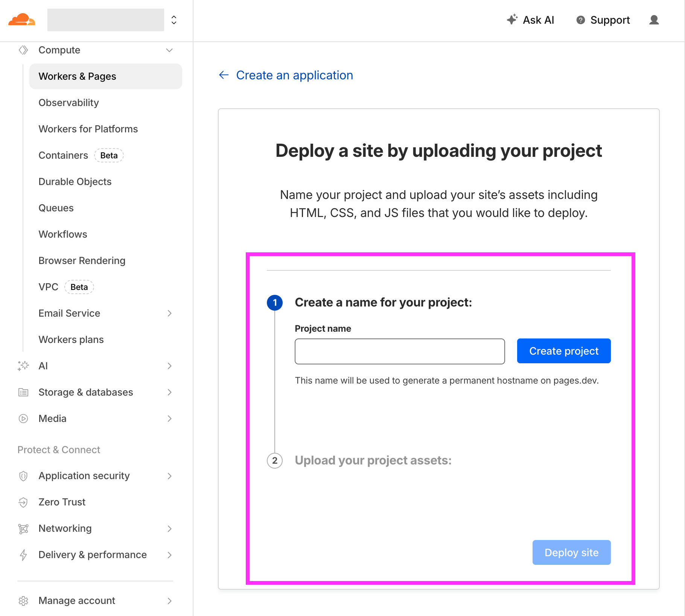Click inside the Project name field
This screenshot has width=685, height=616.
(x=400, y=351)
